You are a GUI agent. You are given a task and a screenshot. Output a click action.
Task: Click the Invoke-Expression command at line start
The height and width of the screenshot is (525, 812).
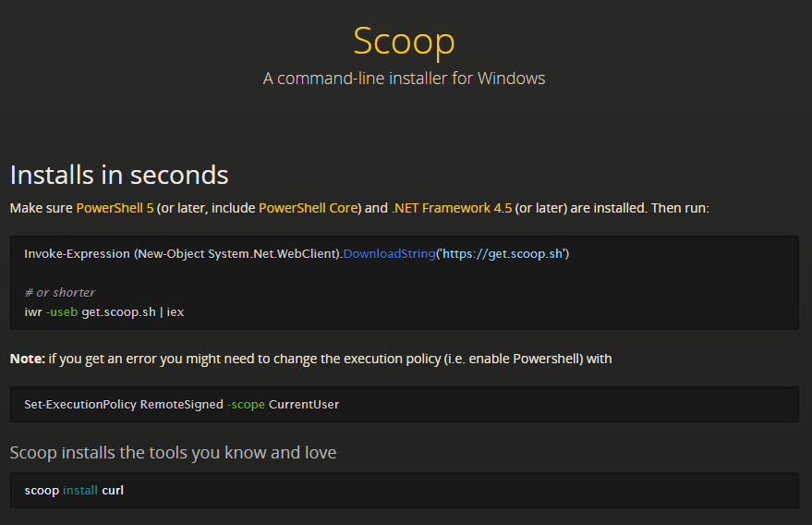click(x=77, y=253)
